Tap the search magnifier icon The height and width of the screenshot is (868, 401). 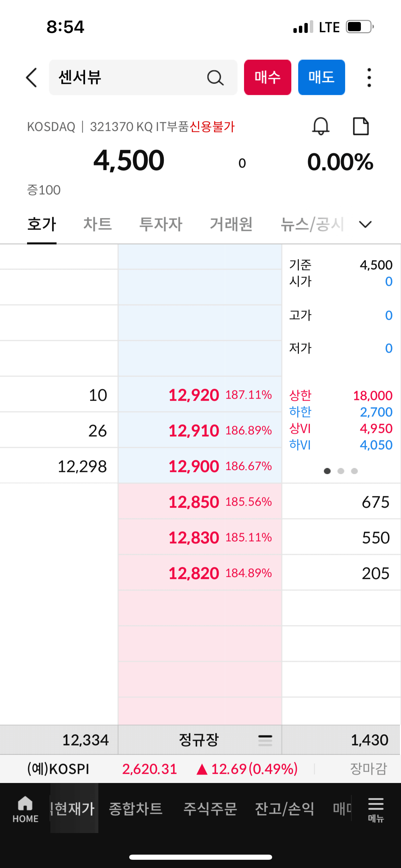(x=215, y=77)
